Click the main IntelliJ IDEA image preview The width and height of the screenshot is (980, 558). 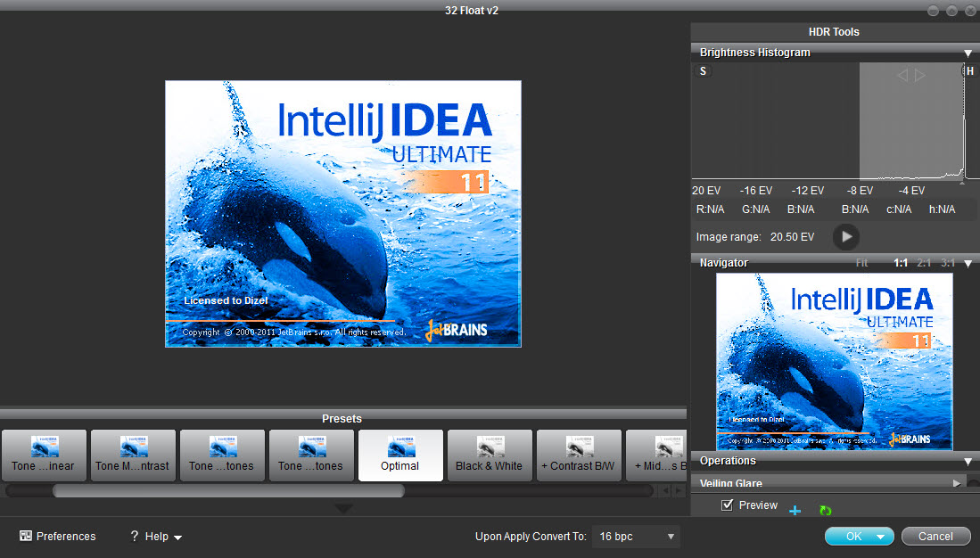343,214
